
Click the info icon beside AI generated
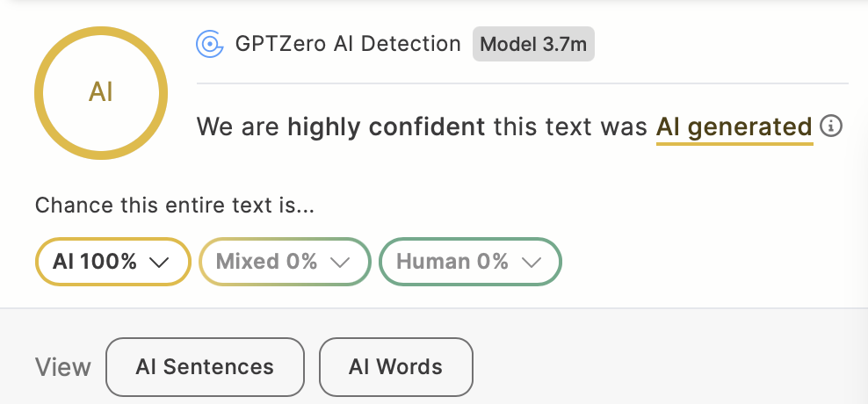click(830, 126)
